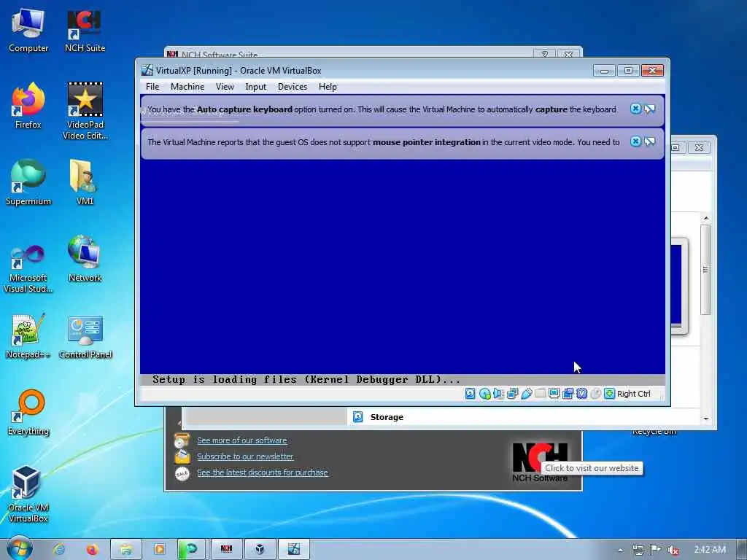Click the NCH Software Suite help button
This screenshot has width=747, height=560.
[x=544, y=54]
